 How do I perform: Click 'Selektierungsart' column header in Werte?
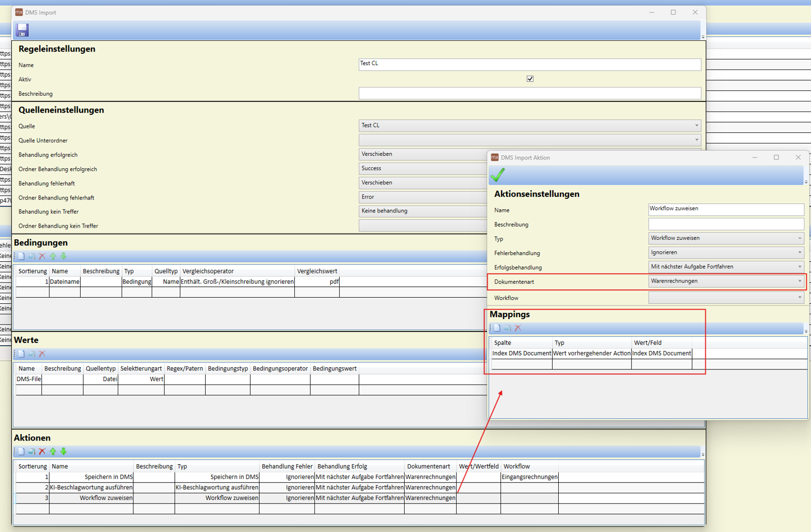pyautogui.click(x=141, y=368)
